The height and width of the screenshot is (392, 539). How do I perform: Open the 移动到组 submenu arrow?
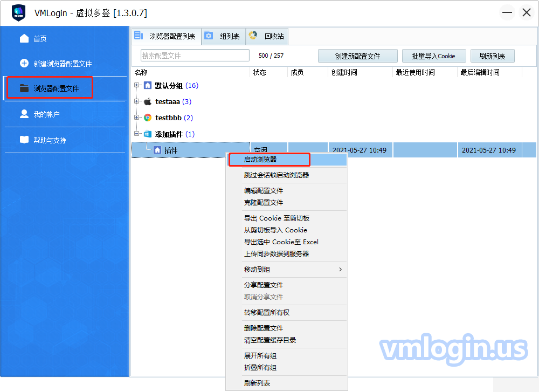pyautogui.click(x=340, y=269)
